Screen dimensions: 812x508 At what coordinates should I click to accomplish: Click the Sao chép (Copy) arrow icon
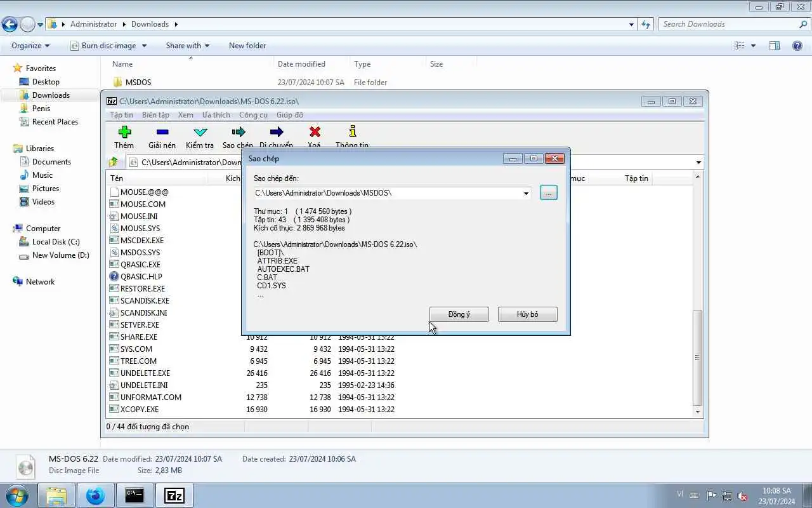tap(239, 132)
